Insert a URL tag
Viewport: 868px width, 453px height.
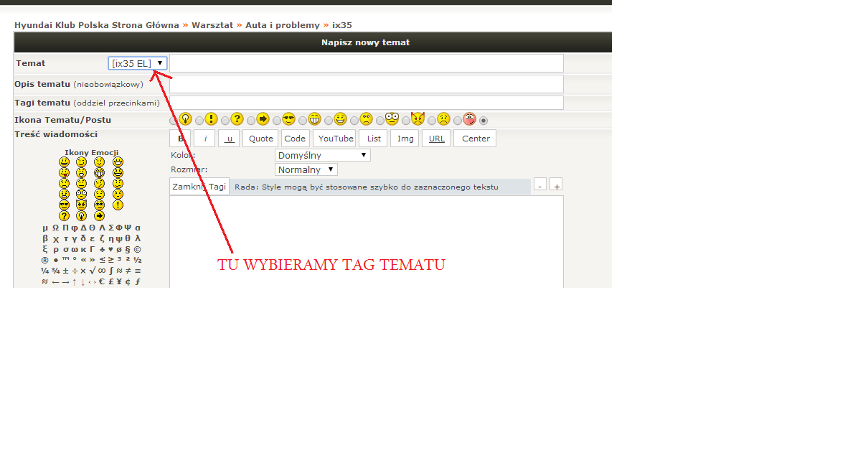437,139
